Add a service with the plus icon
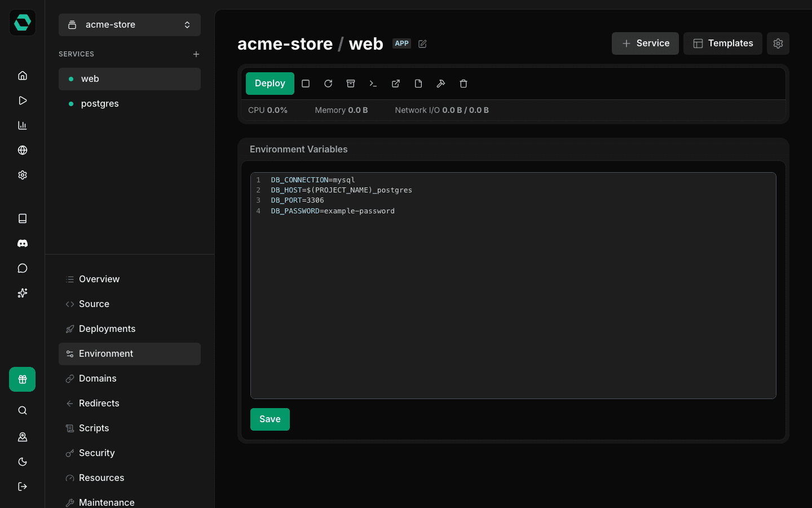Viewport: 812px width, 508px height. point(196,54)
